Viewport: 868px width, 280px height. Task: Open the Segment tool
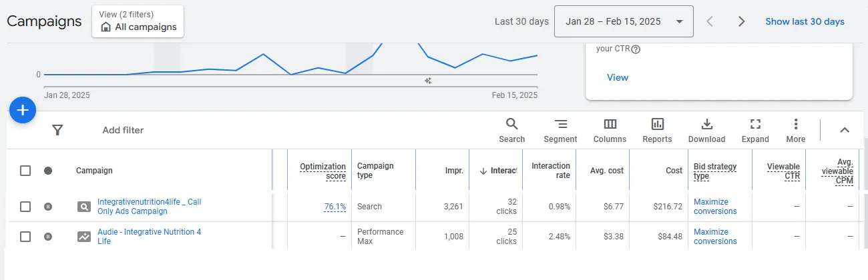pyautogui.click(x=560, y=130)
